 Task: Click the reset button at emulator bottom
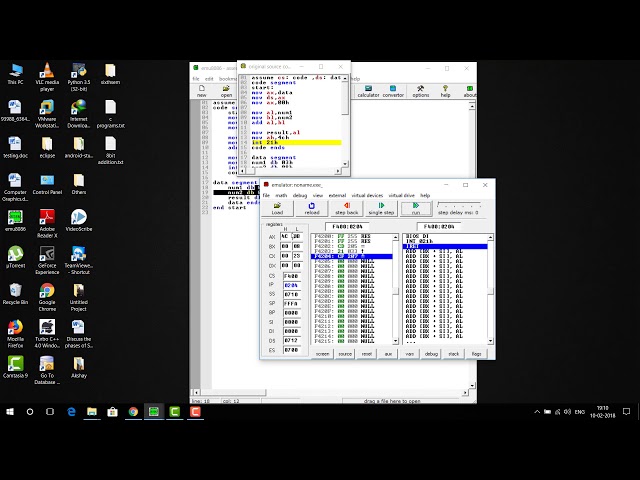pyautogui.click(x=367, y=354)
